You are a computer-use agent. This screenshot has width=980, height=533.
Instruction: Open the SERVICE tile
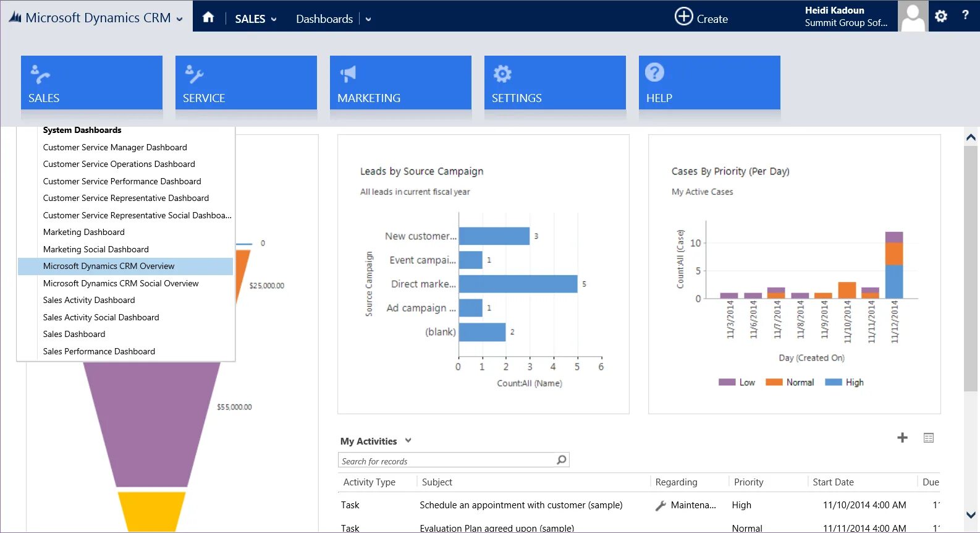point(246,82)
